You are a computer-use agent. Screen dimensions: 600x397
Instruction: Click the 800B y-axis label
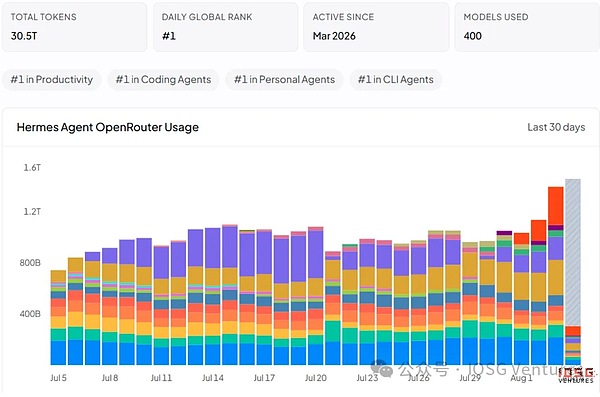click(x=30, y=263)
